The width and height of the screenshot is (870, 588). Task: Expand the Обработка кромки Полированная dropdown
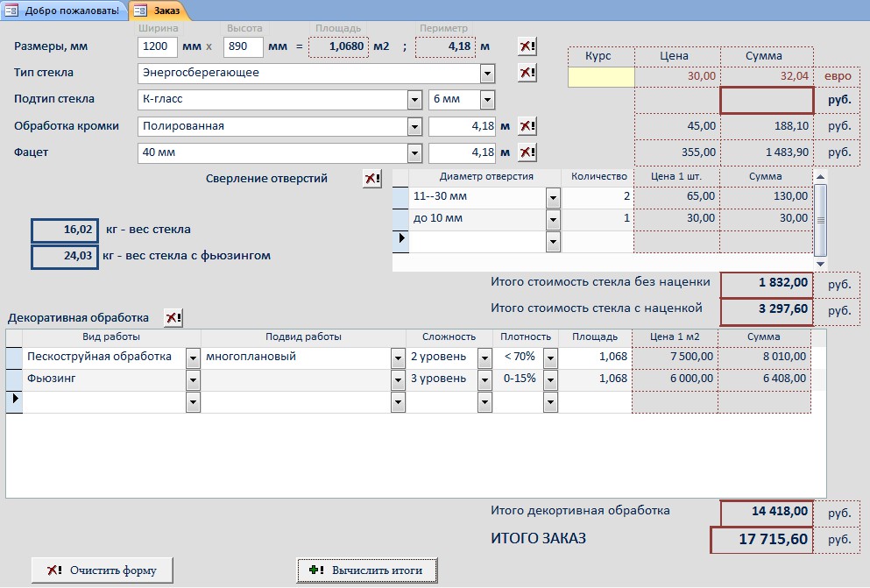point(414,126)
